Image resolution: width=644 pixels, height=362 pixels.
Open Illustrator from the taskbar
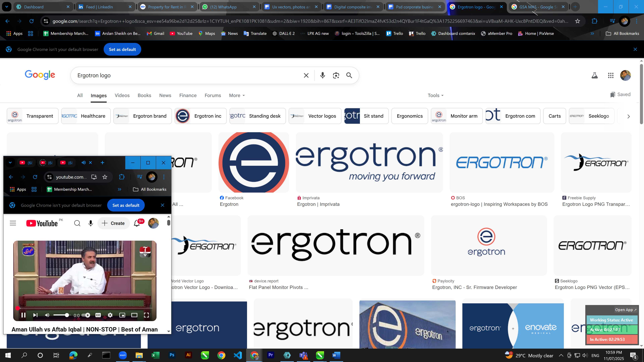tap(188, 355)
